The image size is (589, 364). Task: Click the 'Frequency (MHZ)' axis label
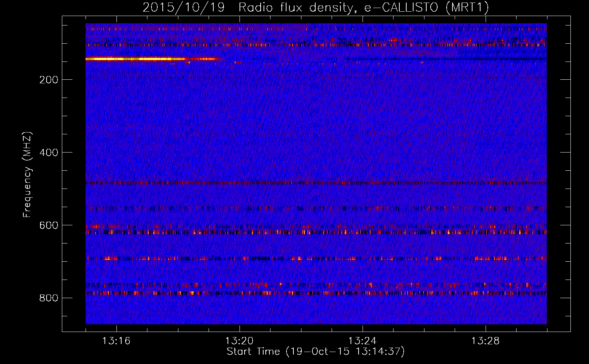point(27,174)
